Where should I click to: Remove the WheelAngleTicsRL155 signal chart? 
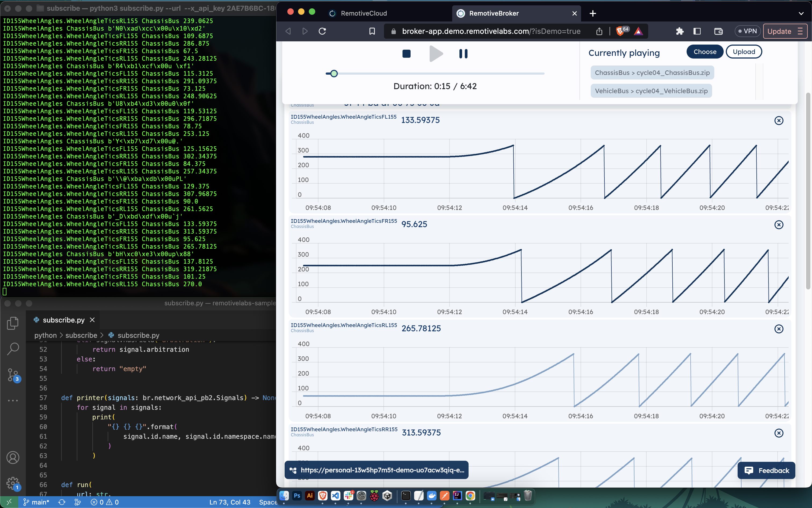[x=778, y=329]
